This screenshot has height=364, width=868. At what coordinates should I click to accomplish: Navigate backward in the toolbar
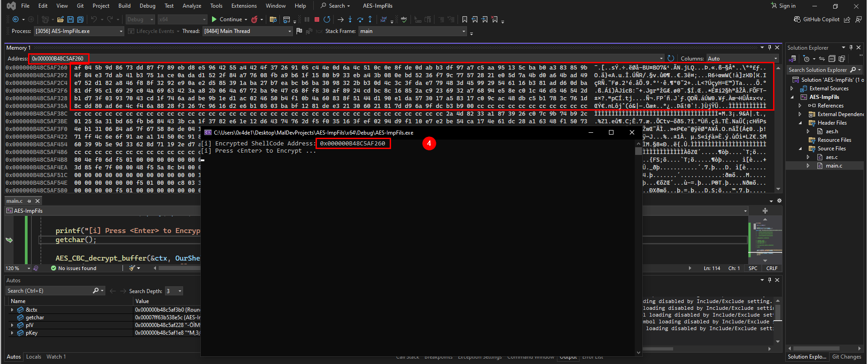[15, 19]
